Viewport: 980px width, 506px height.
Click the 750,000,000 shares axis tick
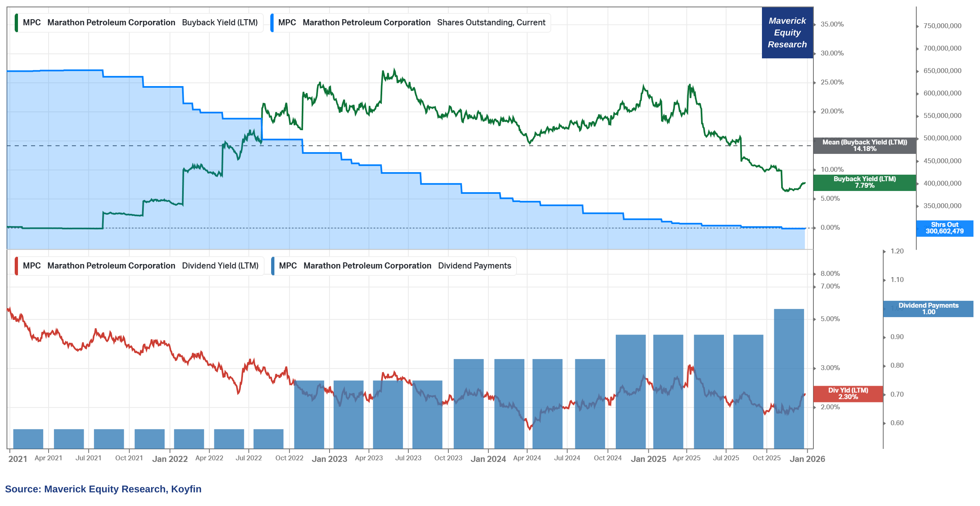point(942,26)
